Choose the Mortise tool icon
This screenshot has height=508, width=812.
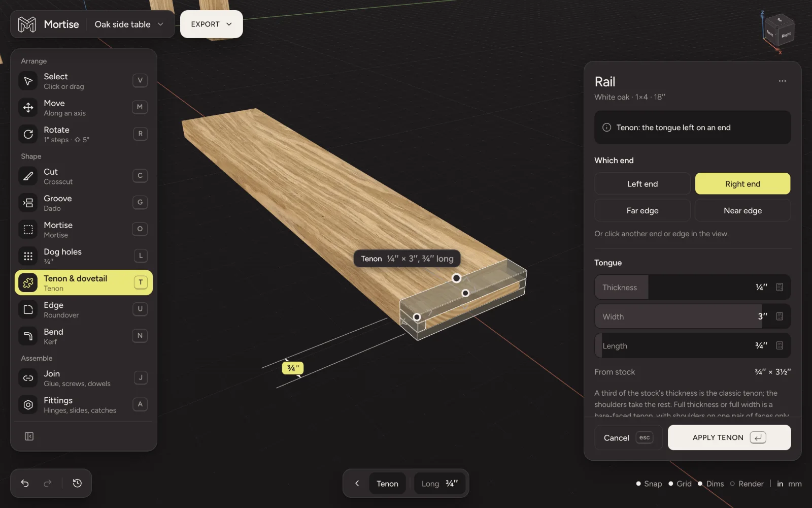[28, 230]
